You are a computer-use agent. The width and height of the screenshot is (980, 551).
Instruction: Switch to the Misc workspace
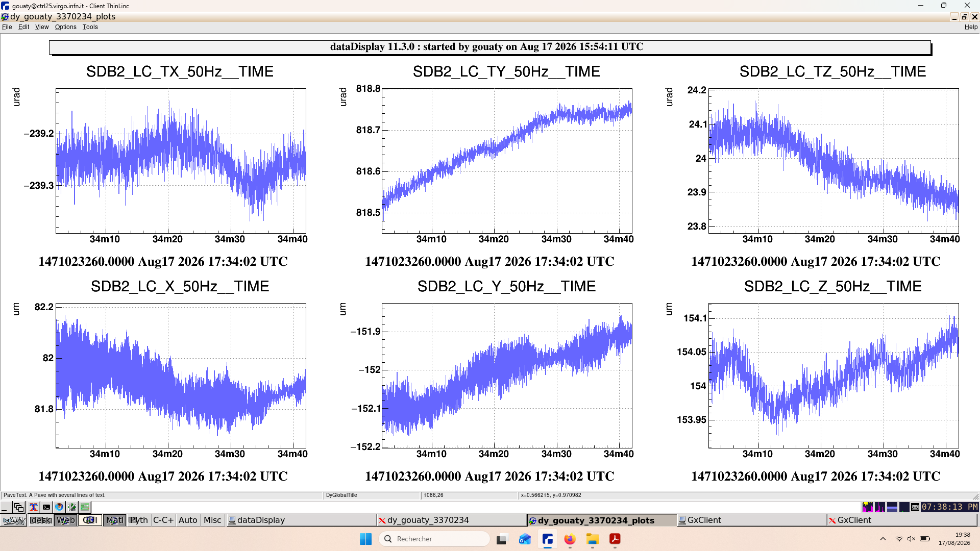click(212, 520)
